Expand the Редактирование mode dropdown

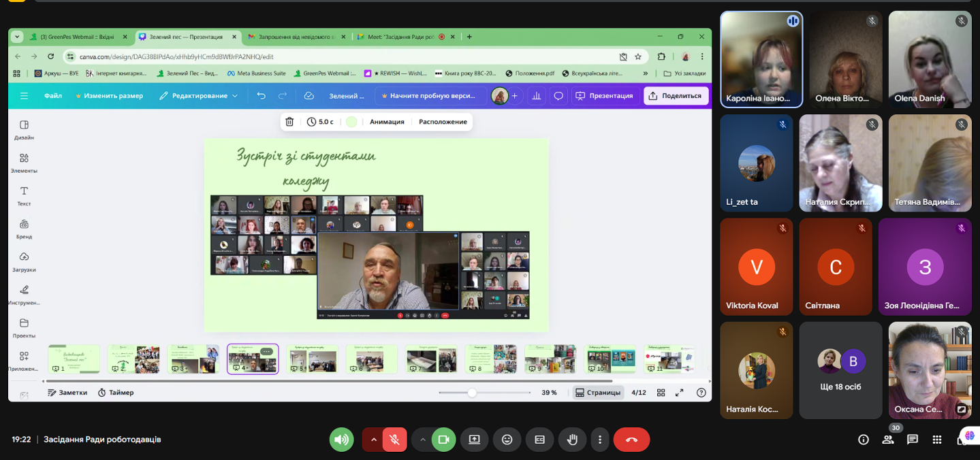[199, 96]
